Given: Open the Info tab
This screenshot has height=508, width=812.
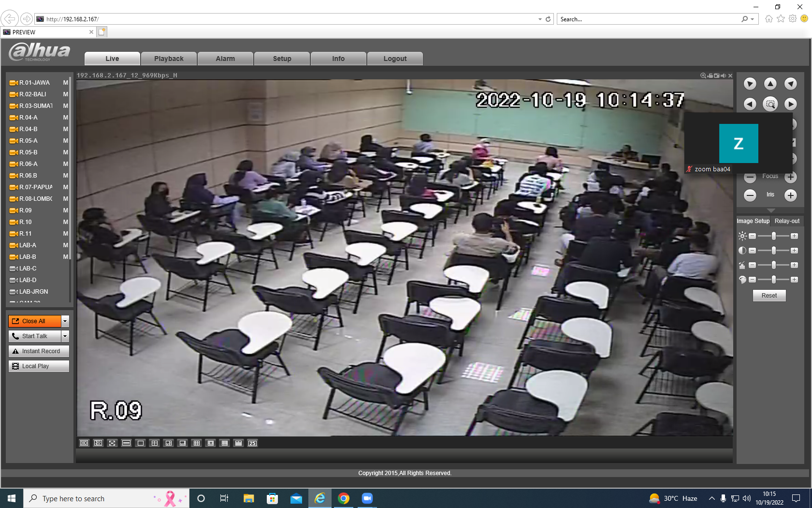Looking at the screenshot, I should (x=338, y=59).
